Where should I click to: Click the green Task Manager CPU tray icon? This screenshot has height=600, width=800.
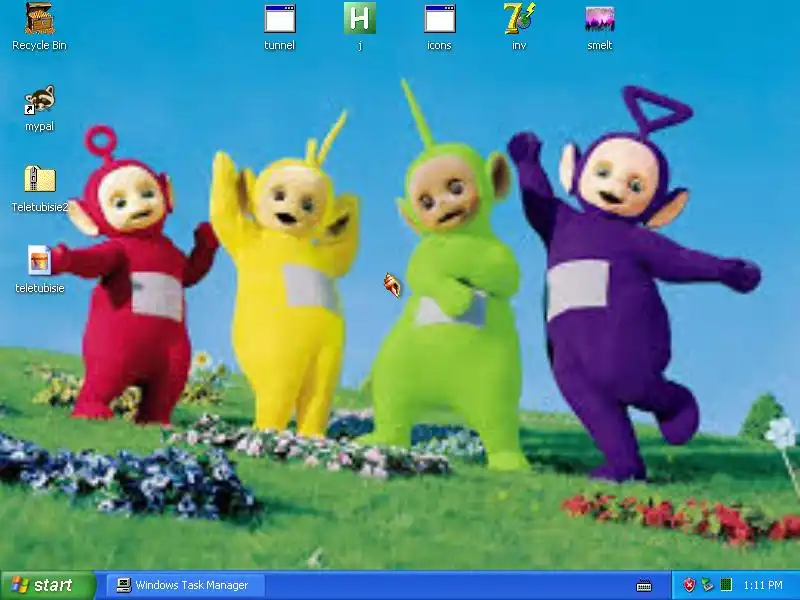tap(726, 584)
